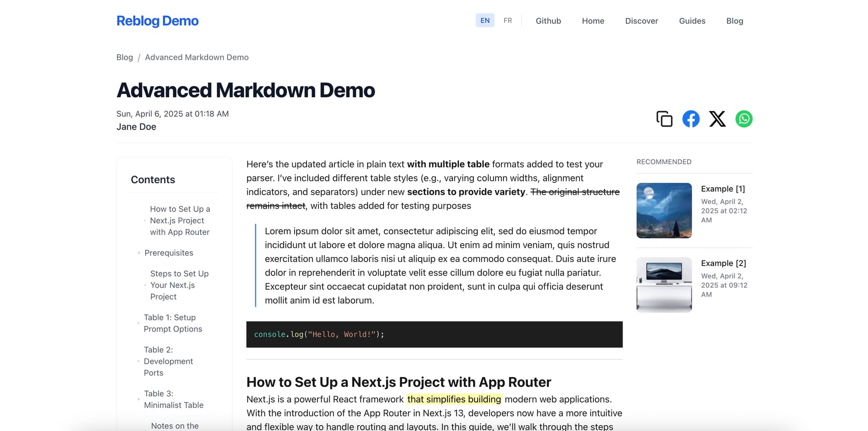Click the copy link icon

tap(664, 119)
